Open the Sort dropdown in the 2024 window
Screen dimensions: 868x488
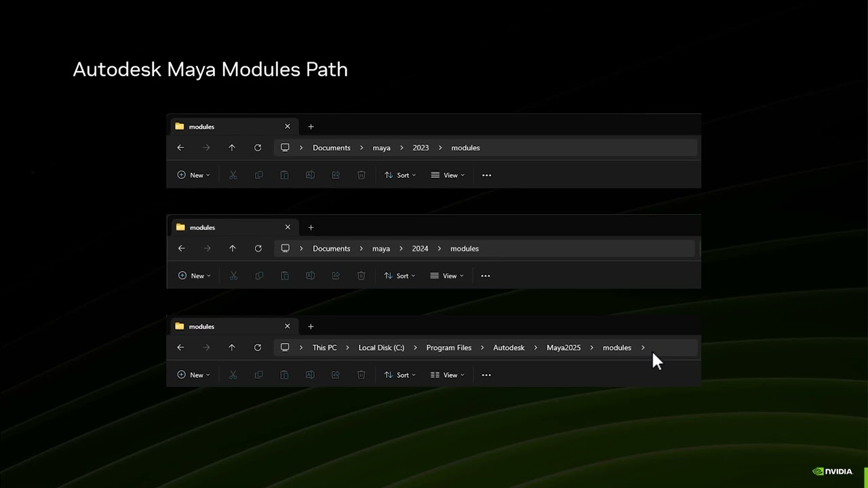(x=399, y=276)
